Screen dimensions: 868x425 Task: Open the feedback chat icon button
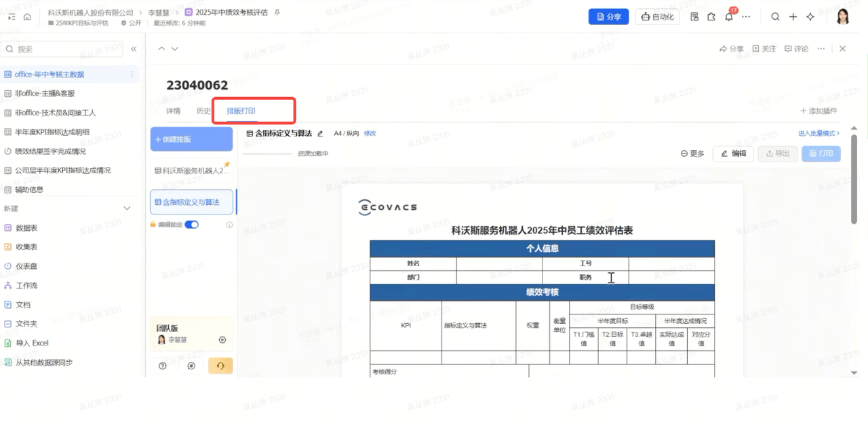[x=191, y=366]
